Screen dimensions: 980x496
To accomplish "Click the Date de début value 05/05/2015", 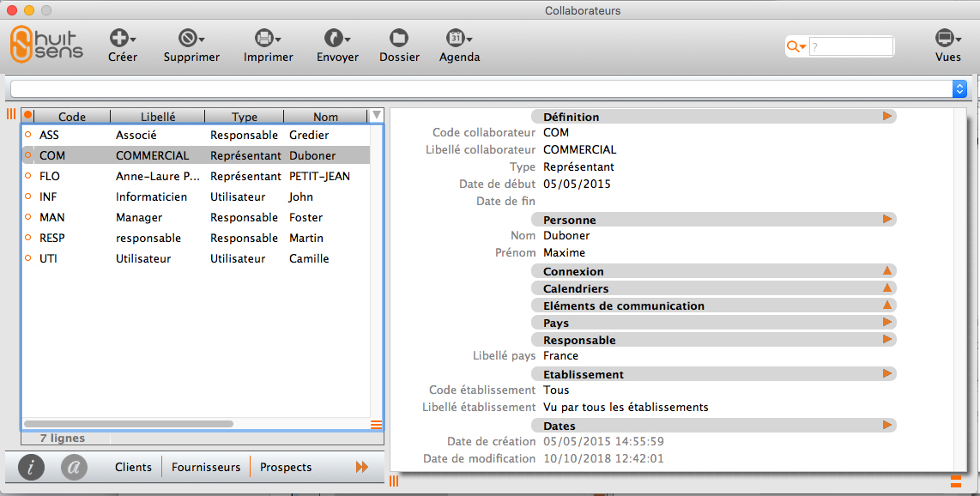I will coord(577,184).
